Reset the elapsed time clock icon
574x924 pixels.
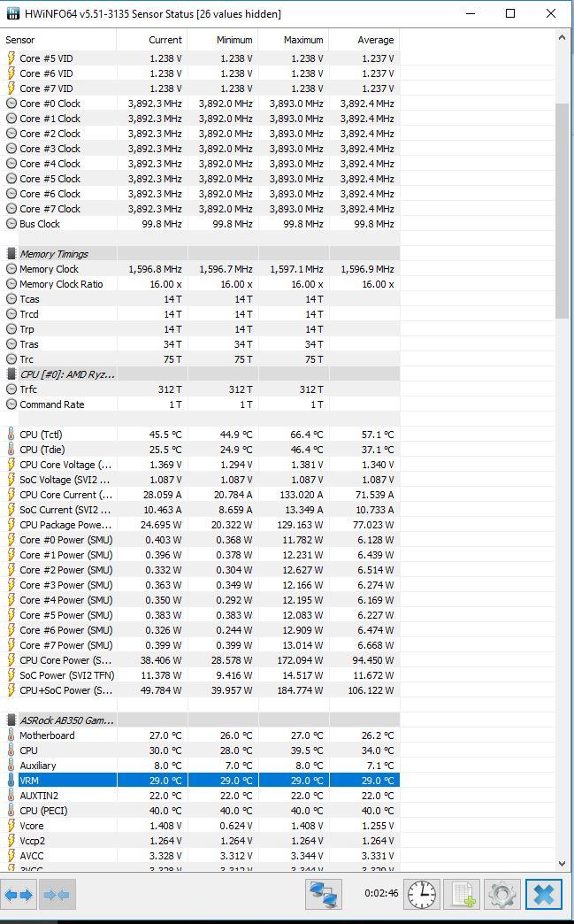tap(423, 895)
